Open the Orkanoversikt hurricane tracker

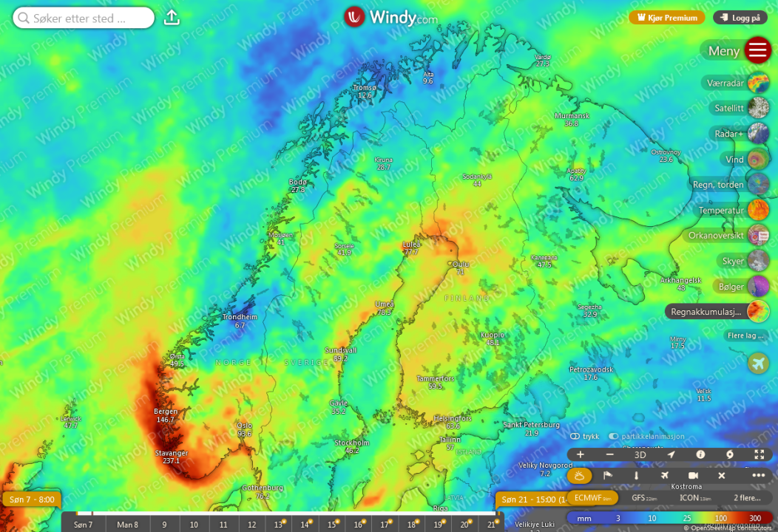[759, 235]
